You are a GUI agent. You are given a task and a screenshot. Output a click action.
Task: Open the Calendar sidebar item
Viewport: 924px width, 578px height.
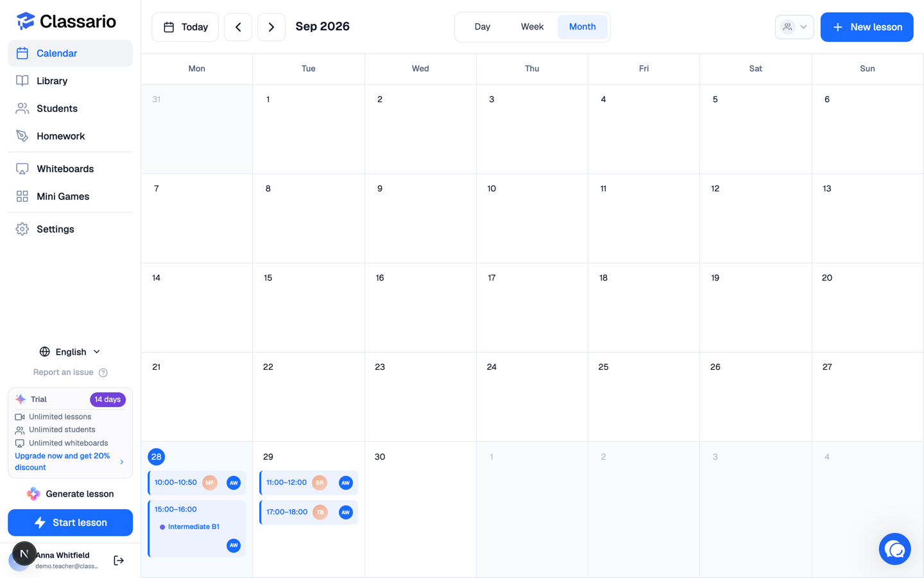point(70,53)
